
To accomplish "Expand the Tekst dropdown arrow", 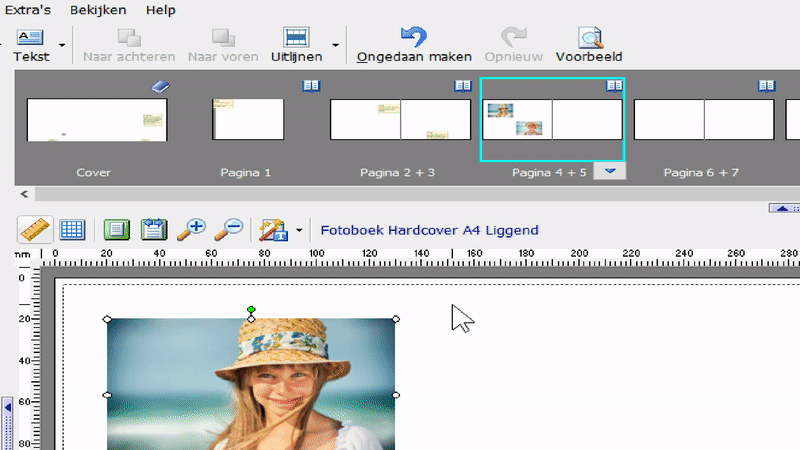I will tap(62, 45).
